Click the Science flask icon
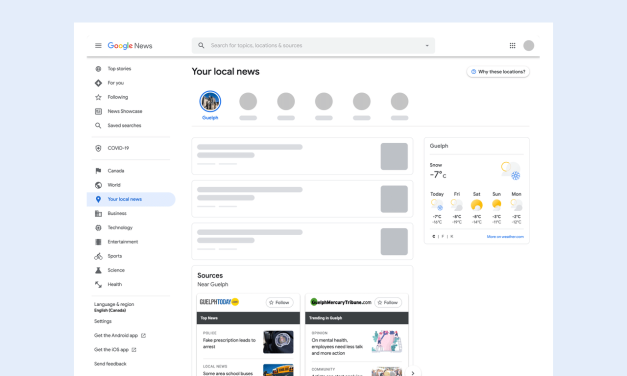 pyautogui.click(x=98, y=270)
